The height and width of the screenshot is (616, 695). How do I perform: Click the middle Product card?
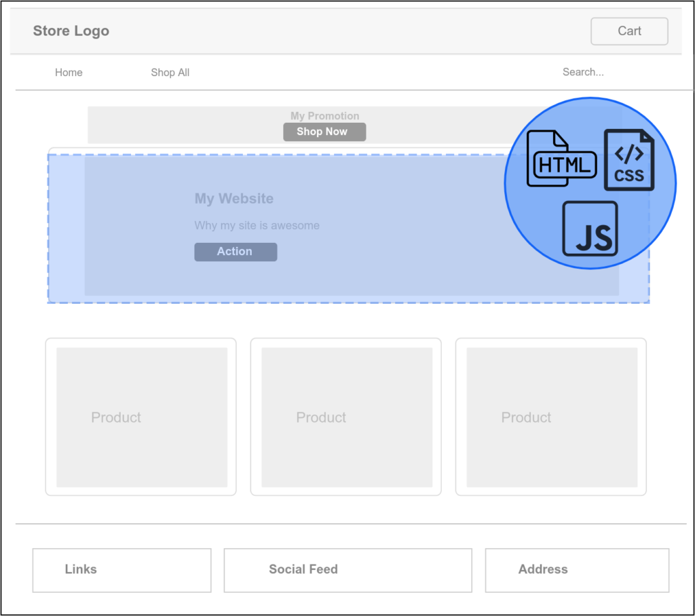345,417
